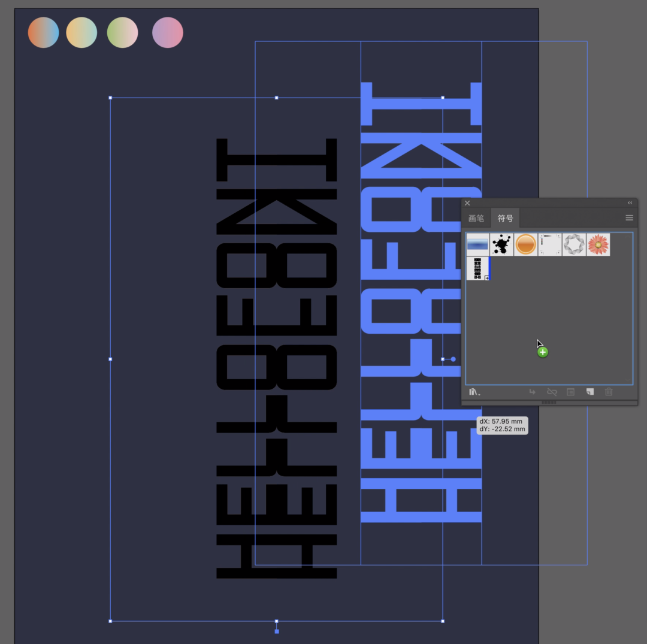Open Symbol Options icon in panel footer
This screenshot has height=644, width=647.
click(x=570, y=392)
